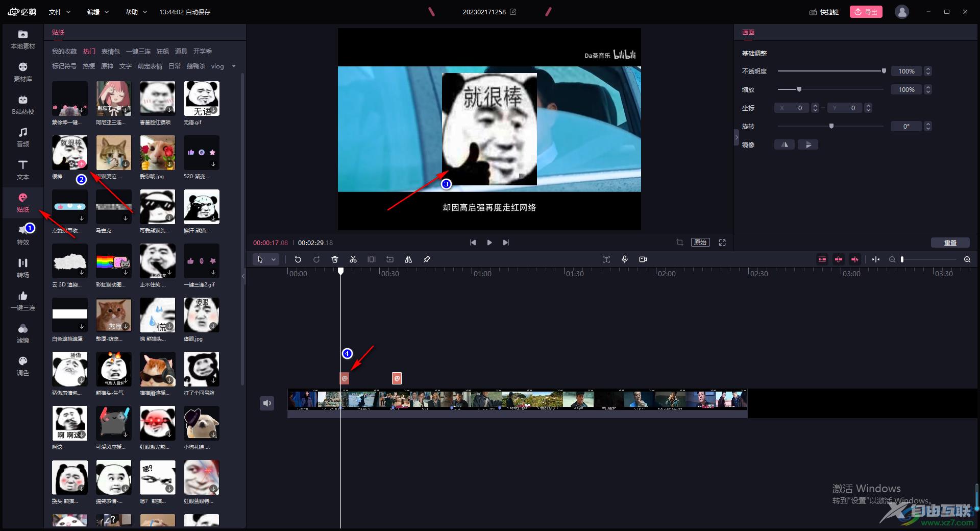The height and width of the screenshot is (531, 980).
Task: Adjust the scale percentage stepper
Action: pos(928,89)
